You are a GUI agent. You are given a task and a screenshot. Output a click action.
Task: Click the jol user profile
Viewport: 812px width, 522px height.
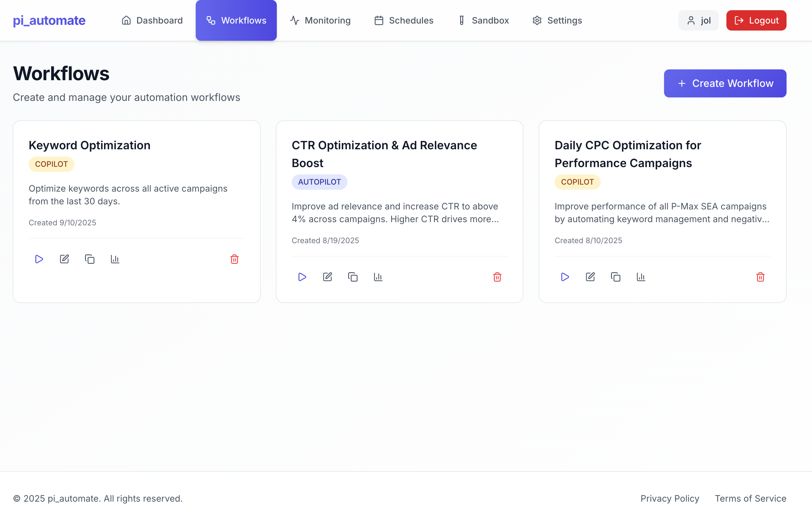pos(698,20)
